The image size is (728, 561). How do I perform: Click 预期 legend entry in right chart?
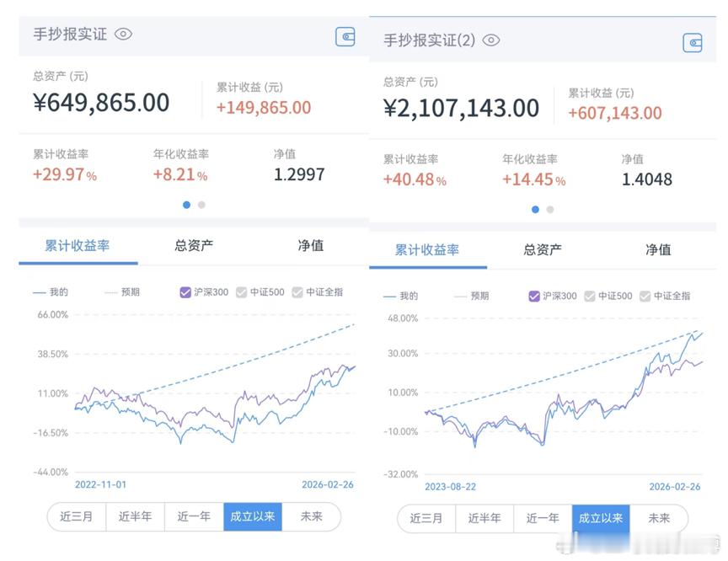tap(471, 296)
